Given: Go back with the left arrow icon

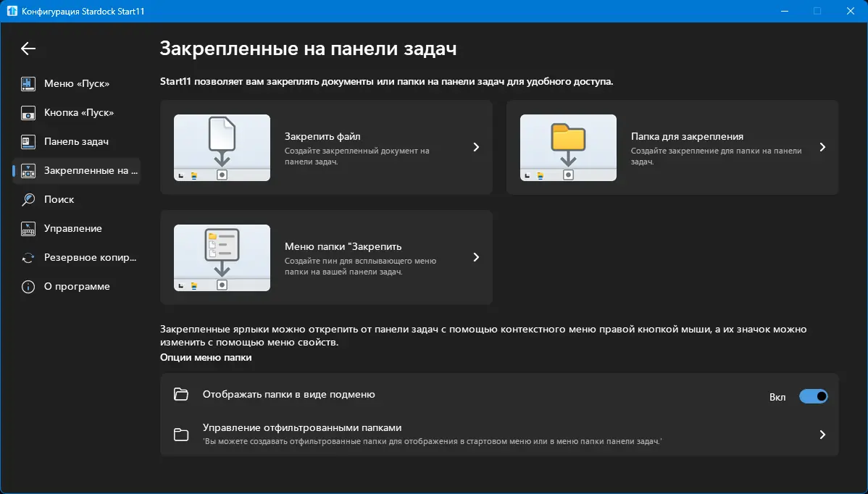Looking at the screenshot, I should 28,49.
